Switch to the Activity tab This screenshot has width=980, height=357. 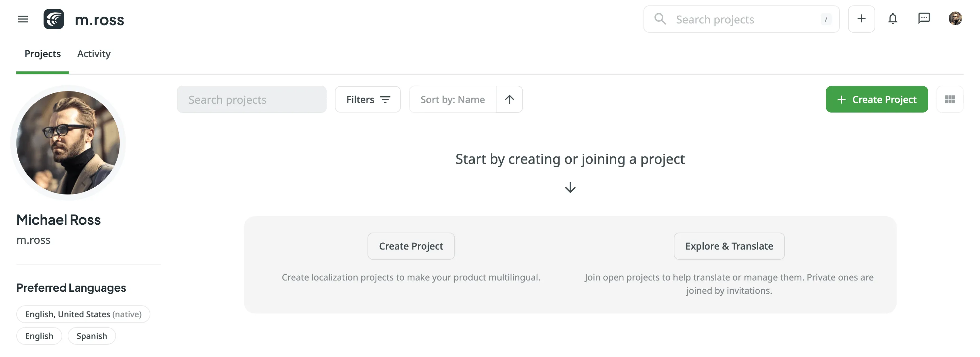94,54
